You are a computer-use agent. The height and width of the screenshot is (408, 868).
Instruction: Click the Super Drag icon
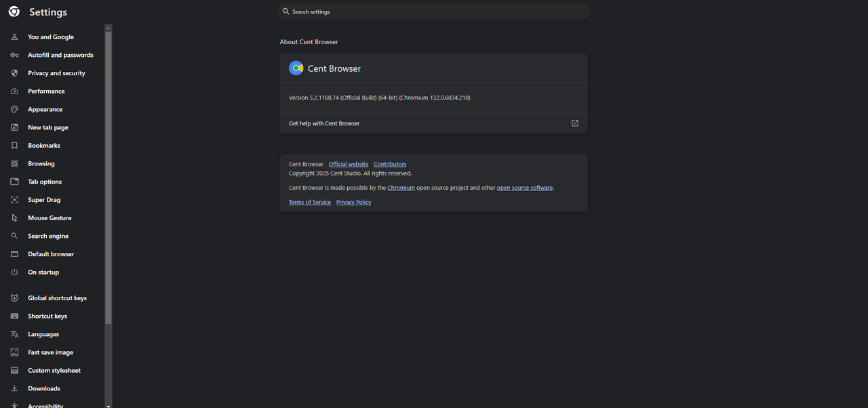point(14,200)
